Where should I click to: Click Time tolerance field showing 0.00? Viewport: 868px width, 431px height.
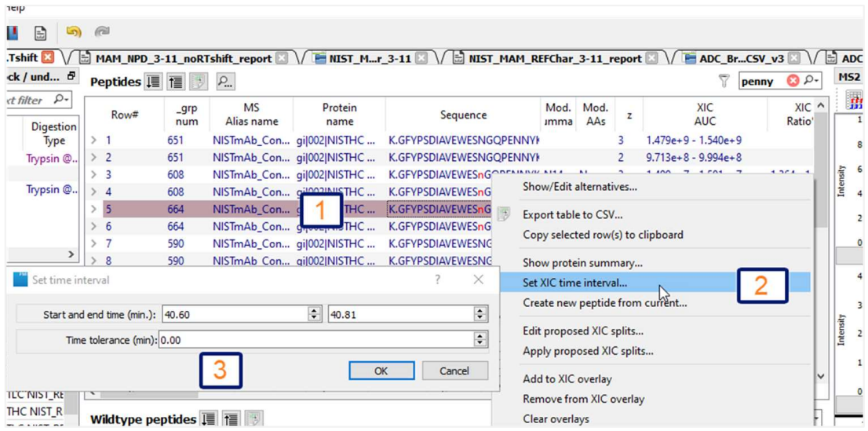coord(316,340)
